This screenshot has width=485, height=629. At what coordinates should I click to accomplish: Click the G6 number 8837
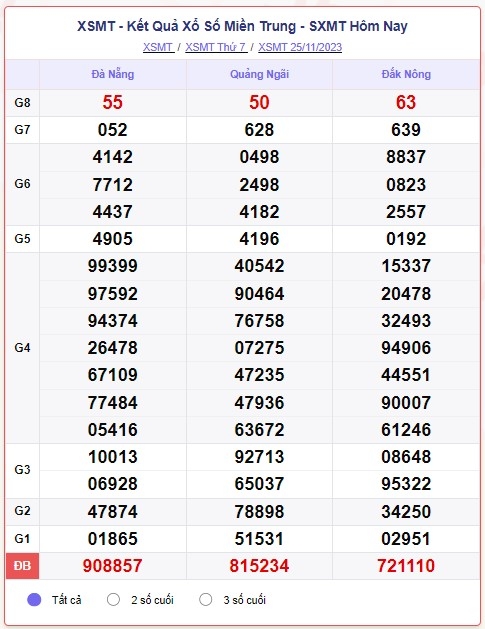(406, 157)
